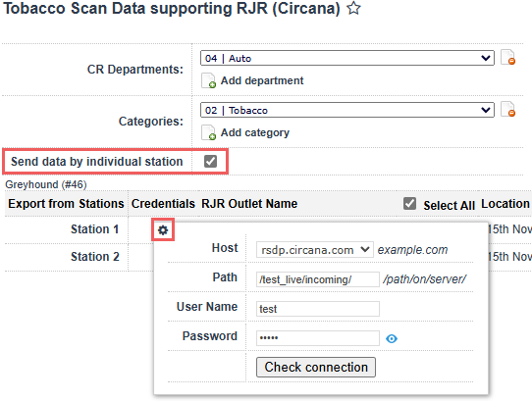Click the Select All label
Image resolution: width=532 pixels, height=401 pixels.
coord(449,206)
